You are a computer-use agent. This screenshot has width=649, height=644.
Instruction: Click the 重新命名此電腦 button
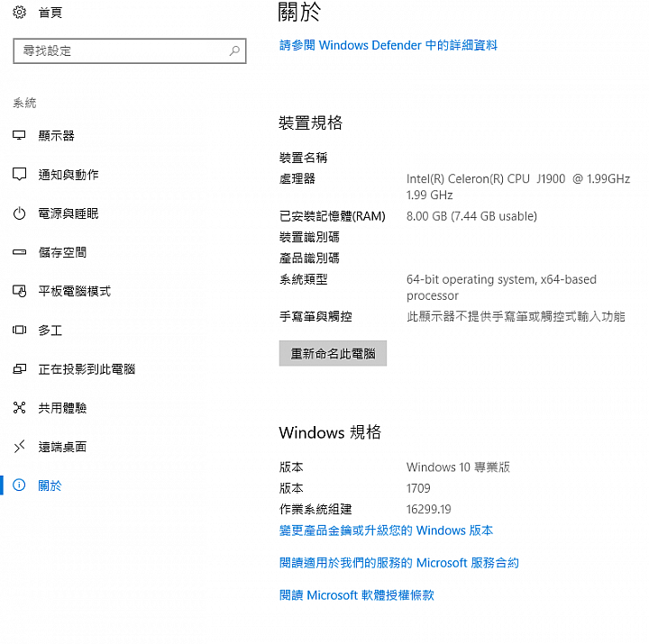pyautogui.click(x=333, y=353)
